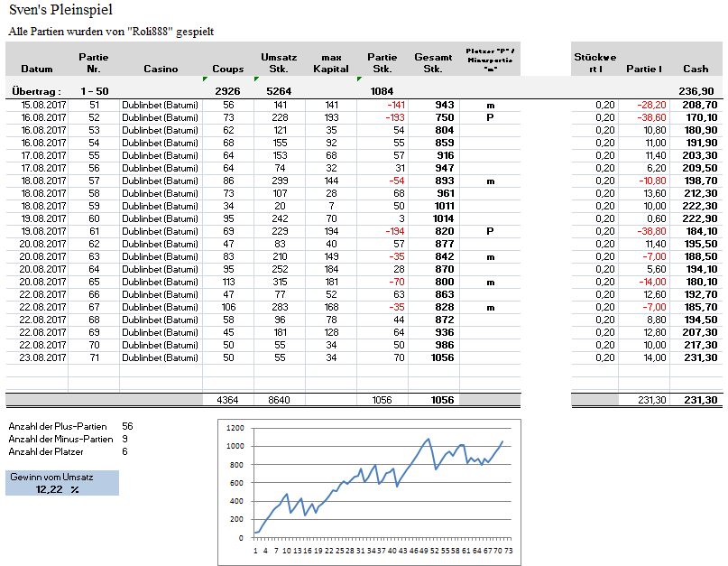Select the total Umsatz cell 8640
This screenshot has height=566, width=728.
point(279,400)
